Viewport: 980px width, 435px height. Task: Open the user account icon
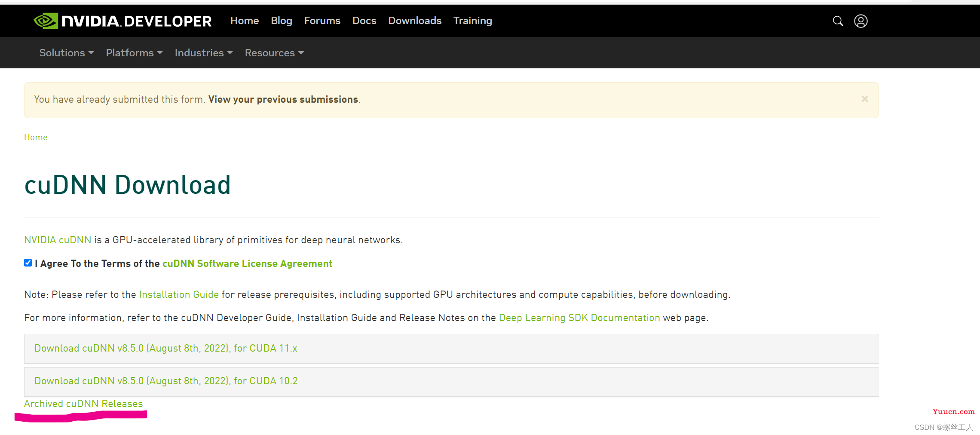861,21
